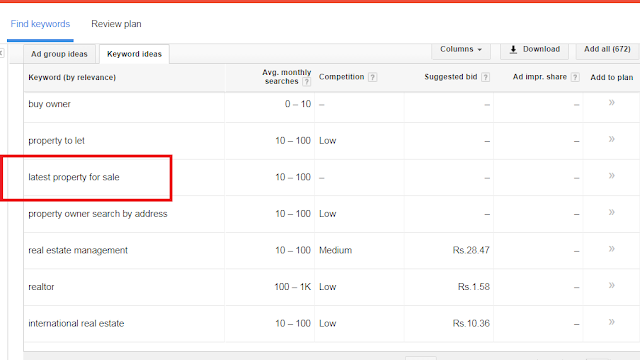The height and width of the screenshot is (360, 640).
Task: Open Ad impr. share help icon
Action: click(x=575, y=77)
